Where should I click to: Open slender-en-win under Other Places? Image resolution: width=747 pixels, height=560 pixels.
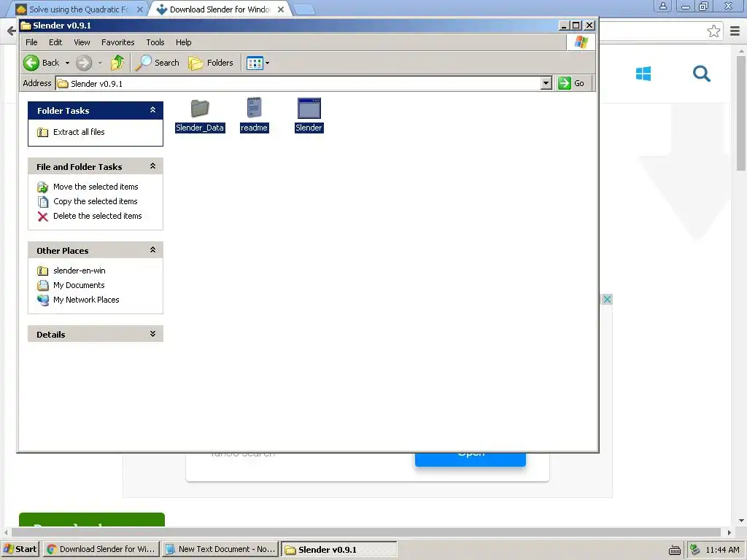pyautogui.click(x=79, y=271)
